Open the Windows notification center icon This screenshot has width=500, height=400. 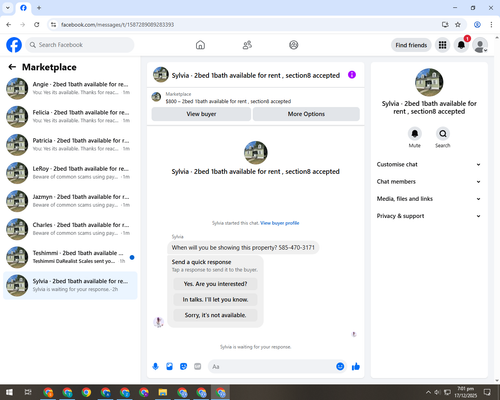point(487,392)
